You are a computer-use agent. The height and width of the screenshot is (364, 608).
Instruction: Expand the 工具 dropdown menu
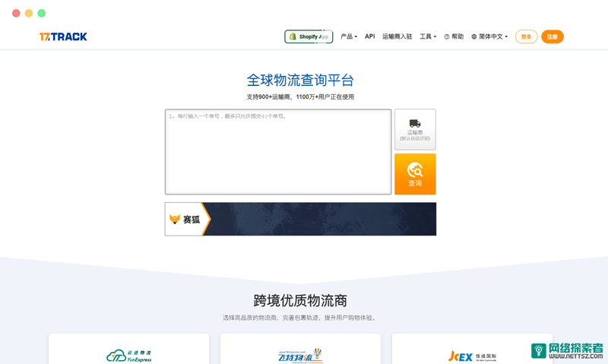point(428,36)
